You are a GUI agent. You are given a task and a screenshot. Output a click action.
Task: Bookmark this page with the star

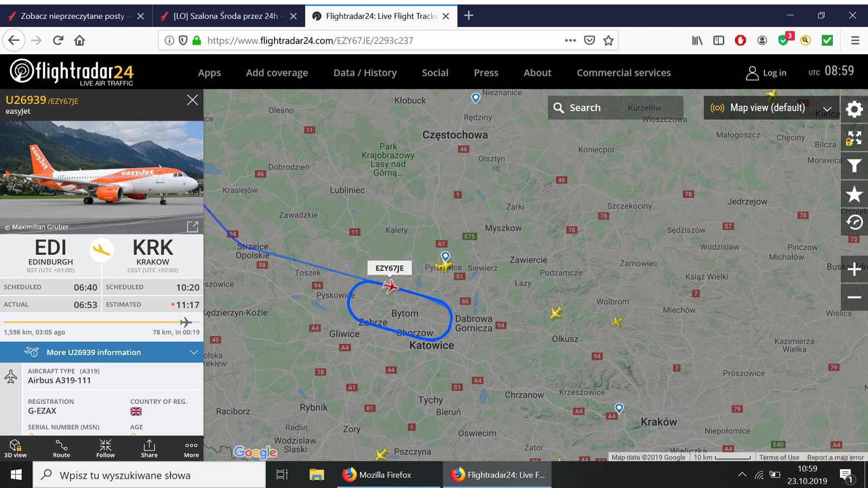click(x=609, y=40)
